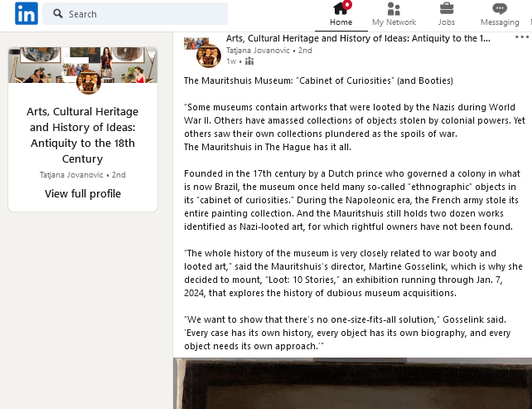Click the line 'The Mauritshuis in The Hague has it all.'
532x409 pixels.
(x=268, y=147)
